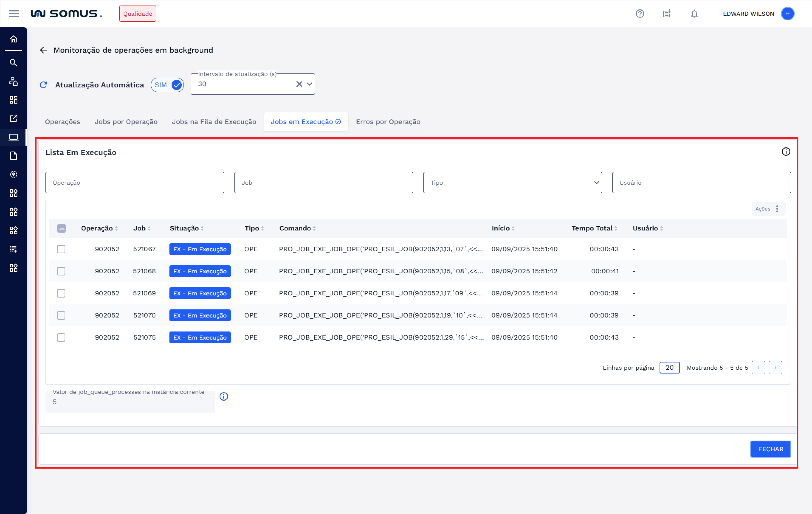Switch to Erros por Operação tab
This screenshot has width=812, height=514.
tap(388, 122)
